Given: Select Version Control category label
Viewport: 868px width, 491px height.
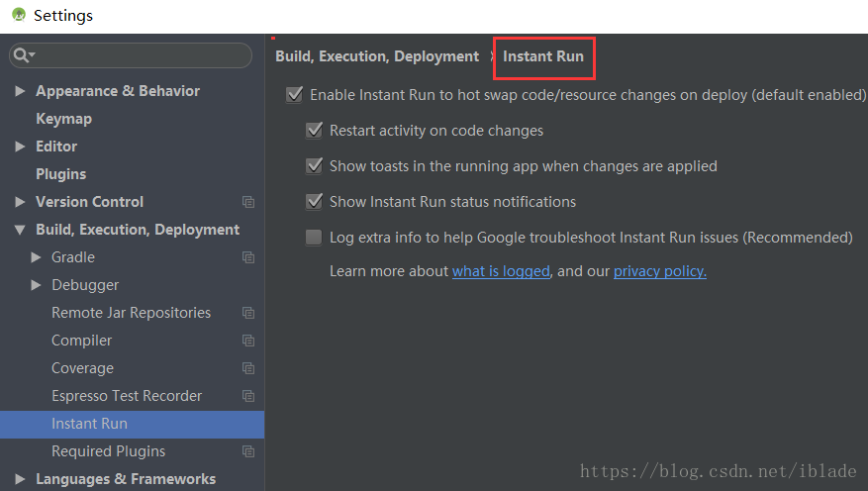Looking at the screenshot, I should point(90,202).
